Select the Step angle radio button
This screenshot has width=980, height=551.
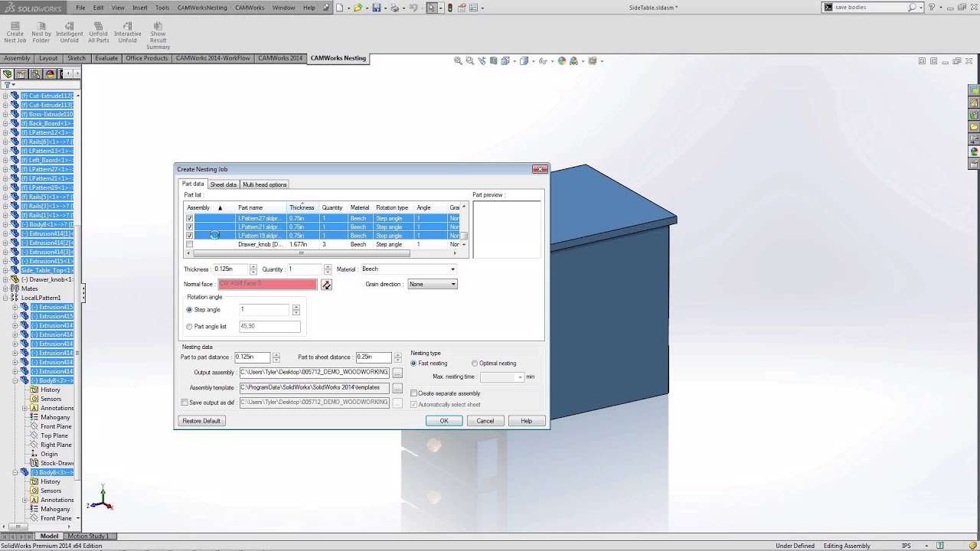point(189,310)
